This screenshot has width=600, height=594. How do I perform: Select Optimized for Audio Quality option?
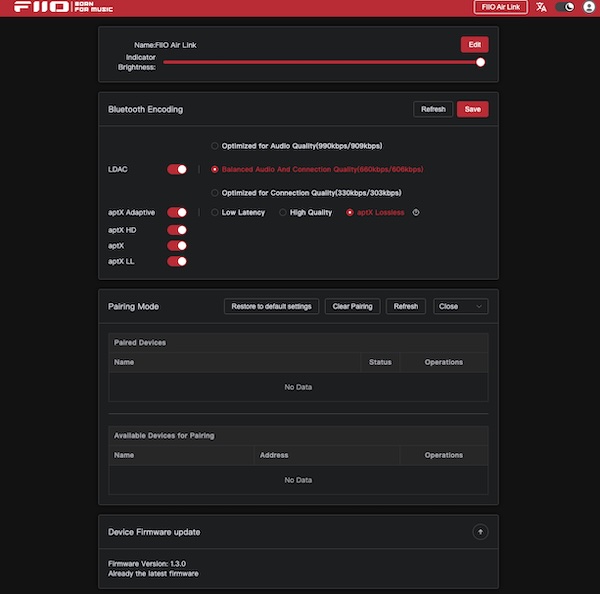point(214,146)
